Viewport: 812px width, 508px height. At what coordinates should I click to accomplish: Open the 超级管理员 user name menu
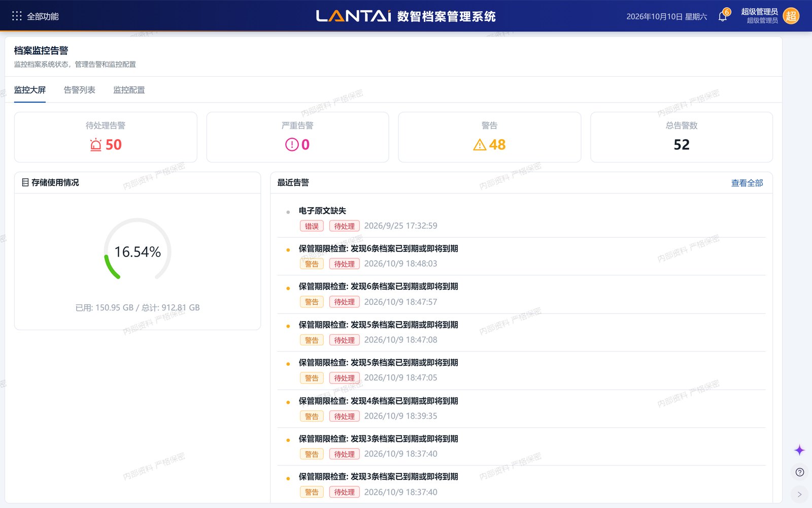[759, 12]
